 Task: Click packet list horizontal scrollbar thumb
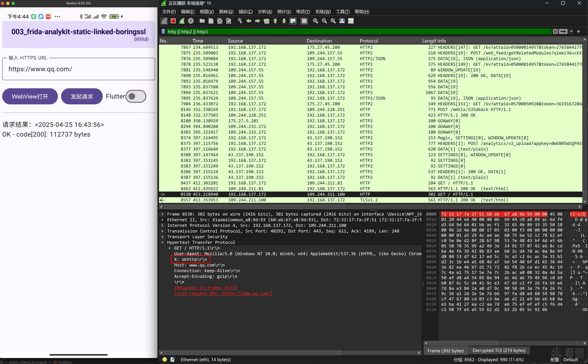coord(255,207)
